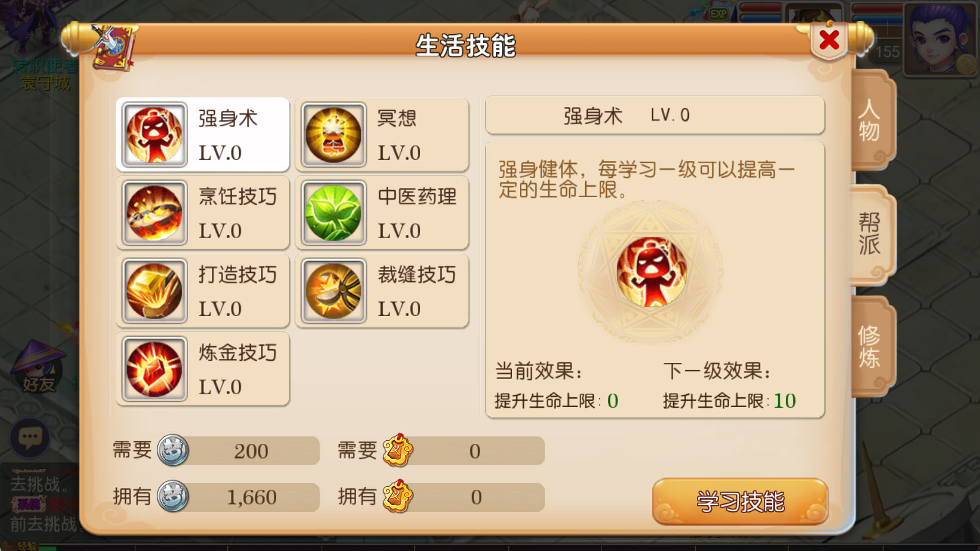Close the 生活技能 window
Viewport: 980px width, 551px height.
click(829, 40)
